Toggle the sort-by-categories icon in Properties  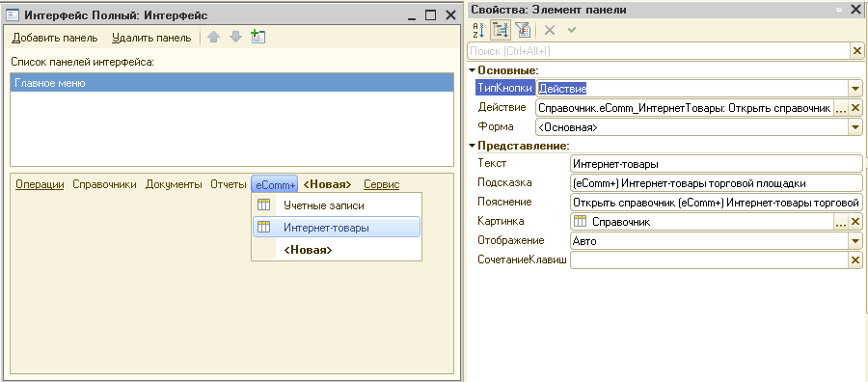(x=501, y=30)
